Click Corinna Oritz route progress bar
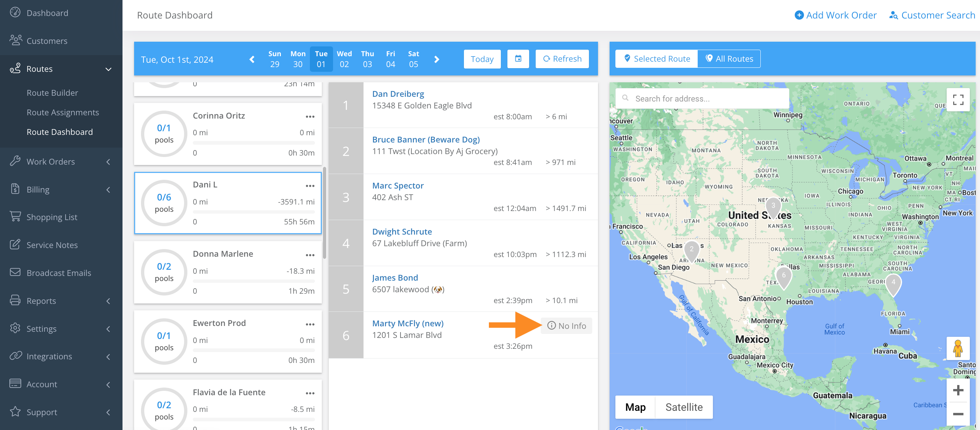The width and height of the screenshot is (980, 430). (254, 143)
